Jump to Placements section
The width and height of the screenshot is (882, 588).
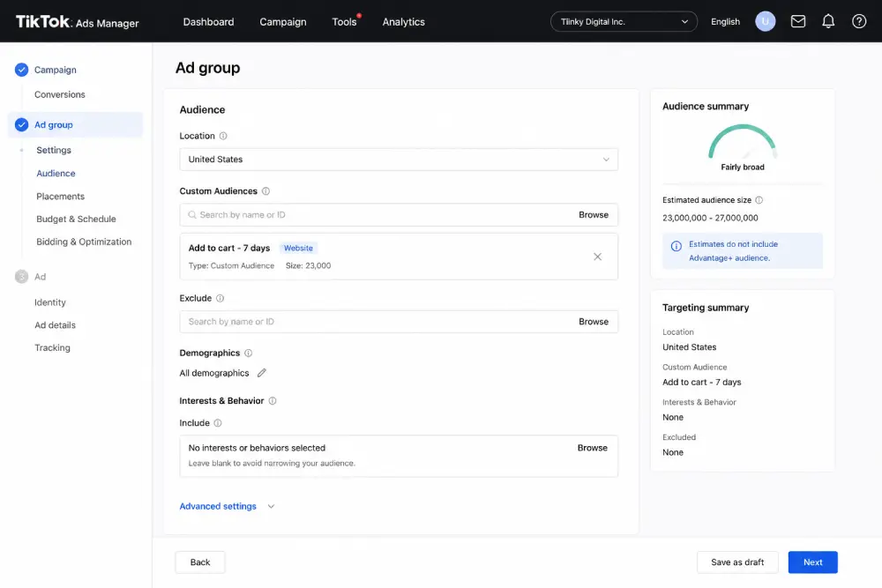[60, 197]
